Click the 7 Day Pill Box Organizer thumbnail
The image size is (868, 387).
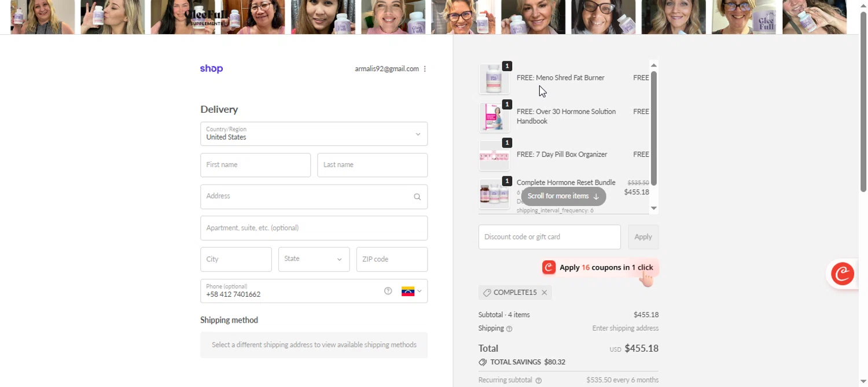click(494, 155)
